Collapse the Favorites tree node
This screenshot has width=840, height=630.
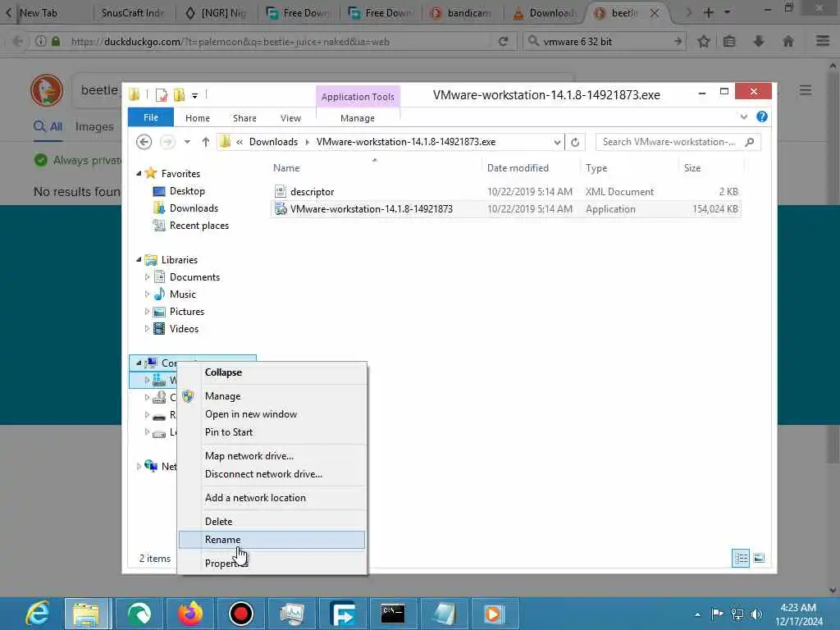[139, 173]
